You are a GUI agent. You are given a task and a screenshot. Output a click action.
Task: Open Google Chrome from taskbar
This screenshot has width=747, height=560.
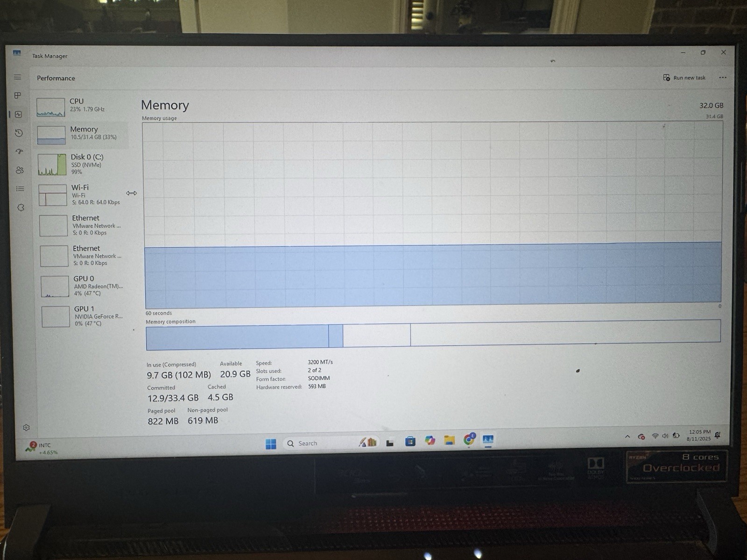pos(469,439)
